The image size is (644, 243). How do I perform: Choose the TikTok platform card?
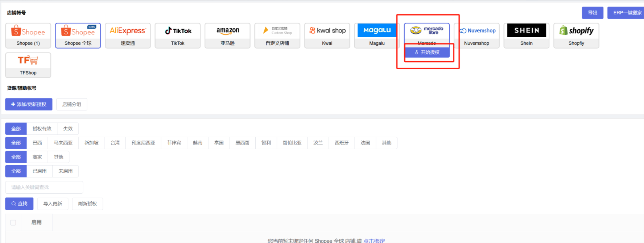(x=178, y=35)
